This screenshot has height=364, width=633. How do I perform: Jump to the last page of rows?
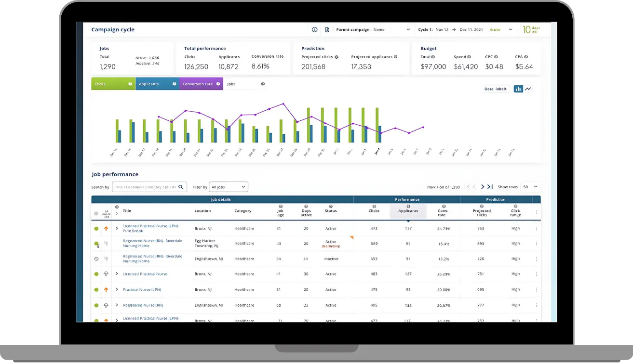point(490,187)
